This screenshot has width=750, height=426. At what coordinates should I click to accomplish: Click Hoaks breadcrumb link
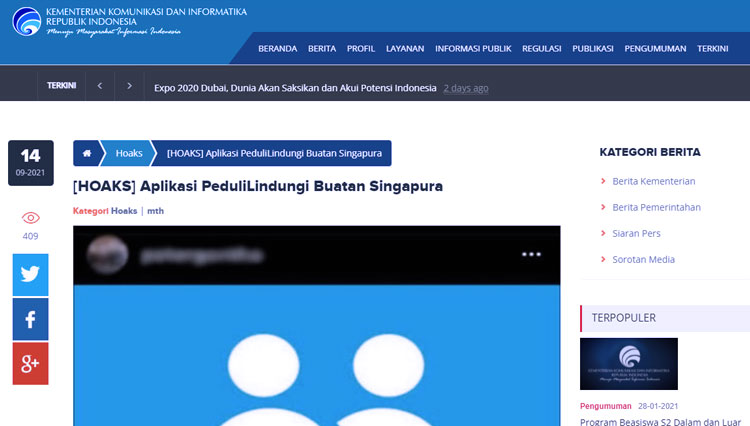129,153
